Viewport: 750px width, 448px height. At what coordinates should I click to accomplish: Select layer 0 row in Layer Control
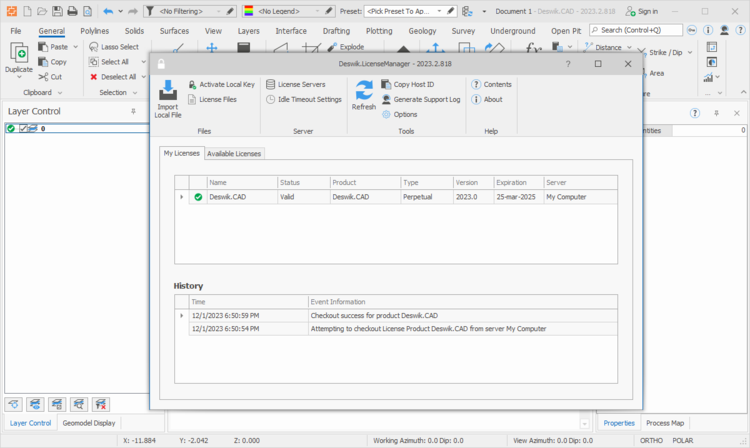coord(77,128)
